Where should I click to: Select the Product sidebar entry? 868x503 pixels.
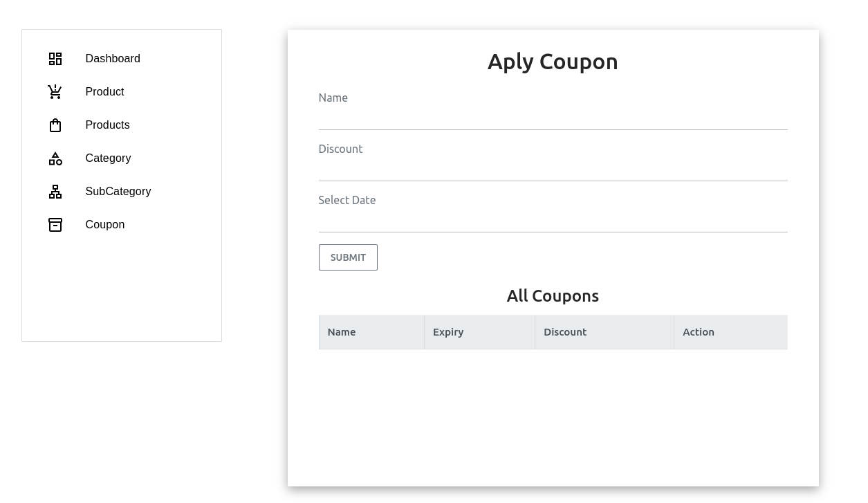[x=104, y=91]
